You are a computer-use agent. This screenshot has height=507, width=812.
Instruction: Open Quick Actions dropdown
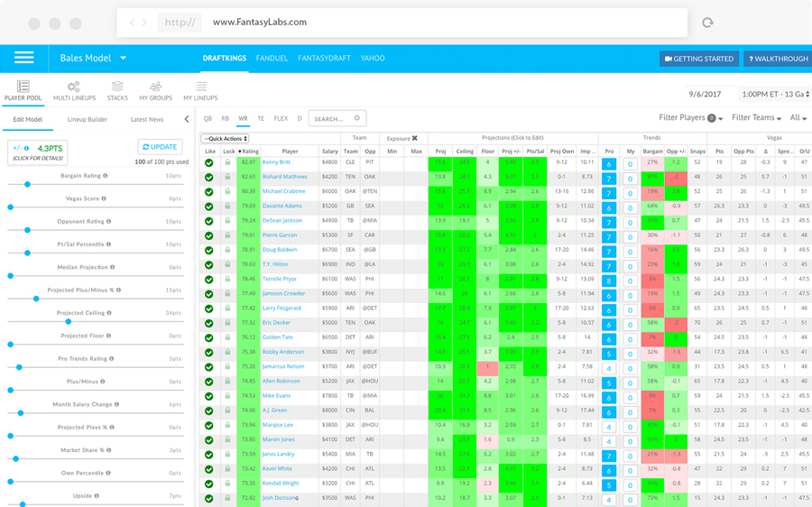tap(226, 138)
